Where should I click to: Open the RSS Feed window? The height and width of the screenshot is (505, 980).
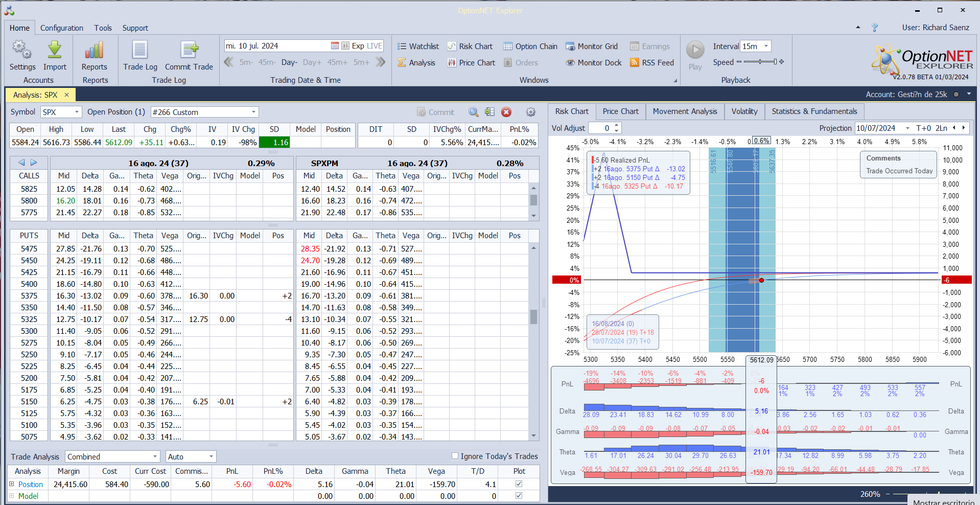[x=652, y=63]
